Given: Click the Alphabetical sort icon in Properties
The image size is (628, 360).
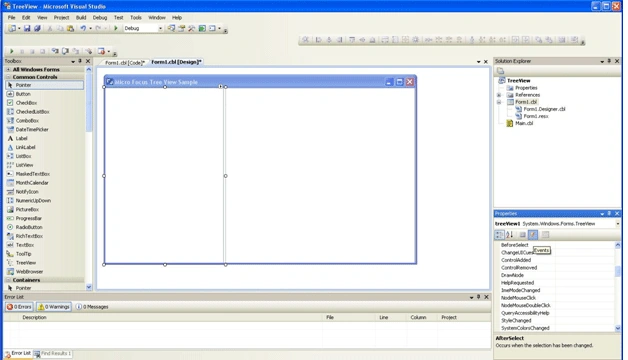Looking at the screenshot, I should pyautogui.click(x=509, y=235).
